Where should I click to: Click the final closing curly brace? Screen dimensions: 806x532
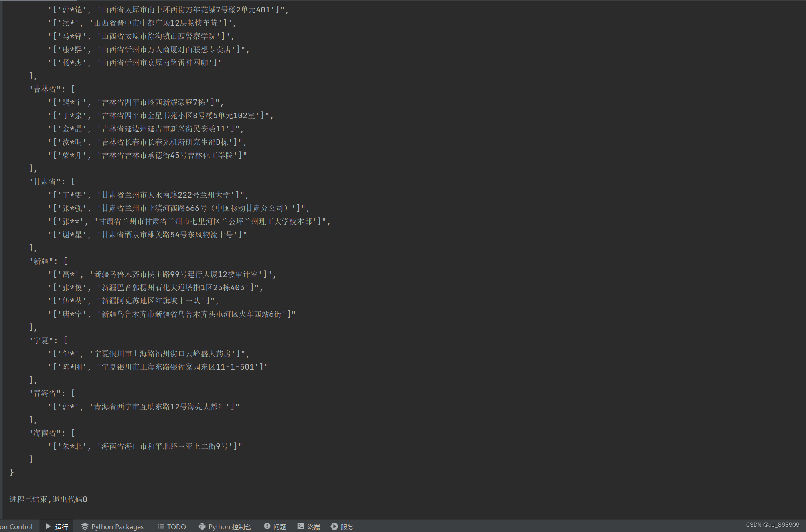[x=12, y=472]
